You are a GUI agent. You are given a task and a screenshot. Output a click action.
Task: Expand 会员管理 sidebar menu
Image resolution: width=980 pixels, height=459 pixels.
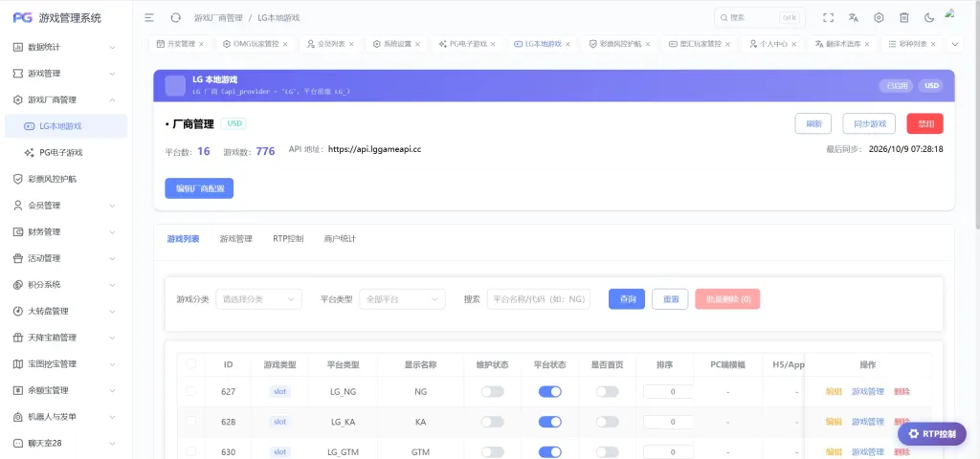[113, 205]
